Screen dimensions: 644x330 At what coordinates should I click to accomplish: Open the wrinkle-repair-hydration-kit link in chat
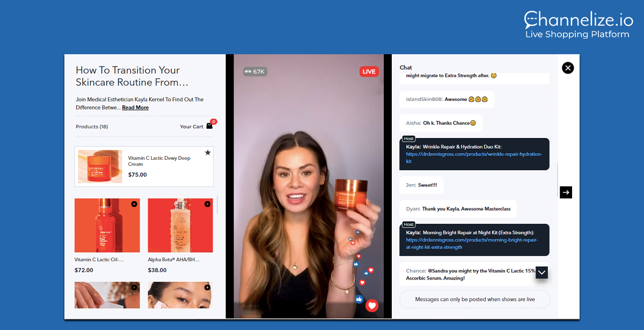pyautogui.click(x=474, y=158)
